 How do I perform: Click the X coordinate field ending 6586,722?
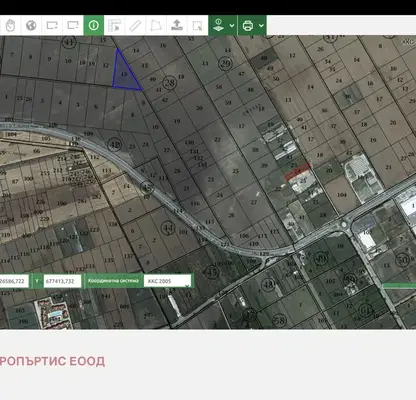14,281
